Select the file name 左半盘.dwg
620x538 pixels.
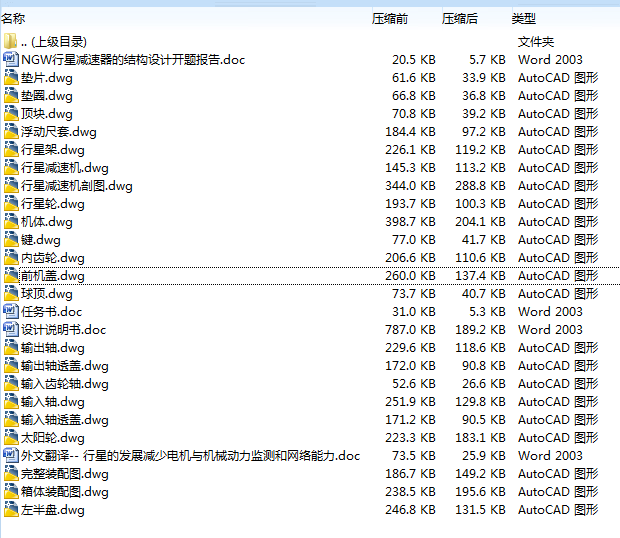(53, 510)
